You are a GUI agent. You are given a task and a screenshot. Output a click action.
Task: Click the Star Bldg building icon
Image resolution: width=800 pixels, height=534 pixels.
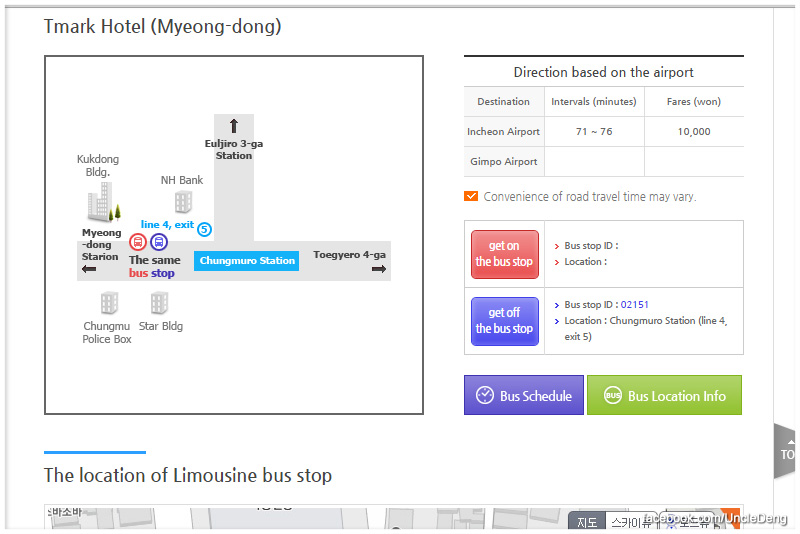159,303
